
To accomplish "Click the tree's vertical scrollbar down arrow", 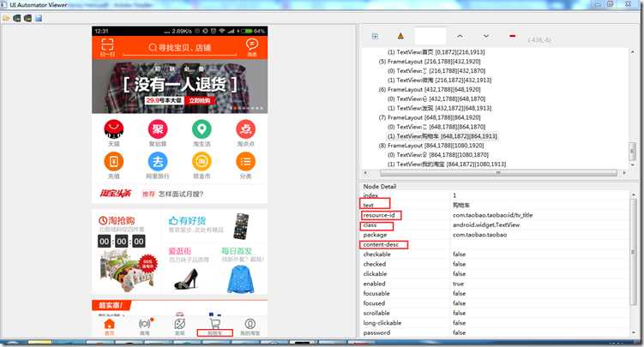I will (633, 165).
